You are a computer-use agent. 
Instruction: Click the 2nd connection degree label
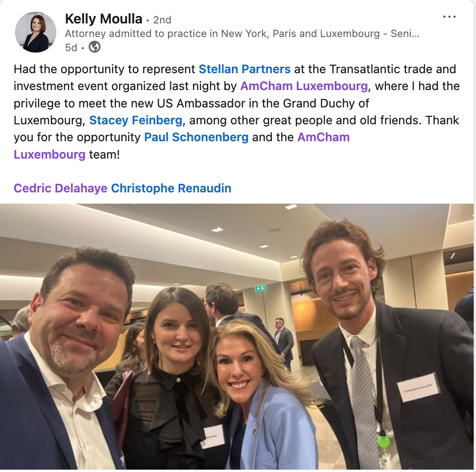click(162, 20)
